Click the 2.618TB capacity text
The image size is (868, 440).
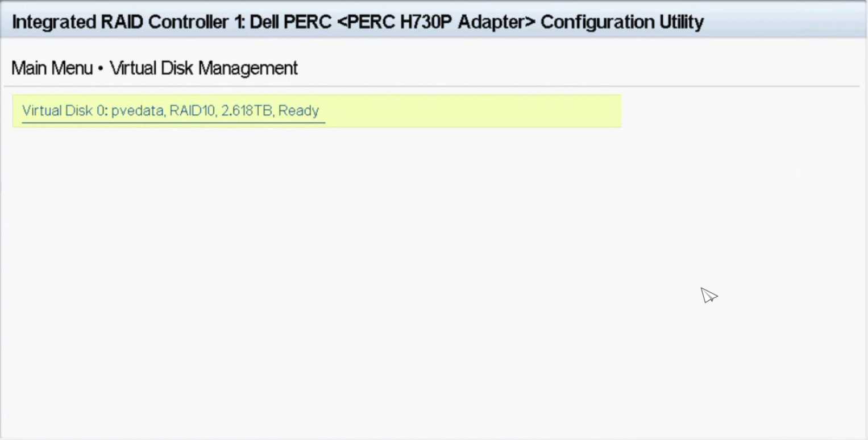pyautogui.click(x=246, y=111)
